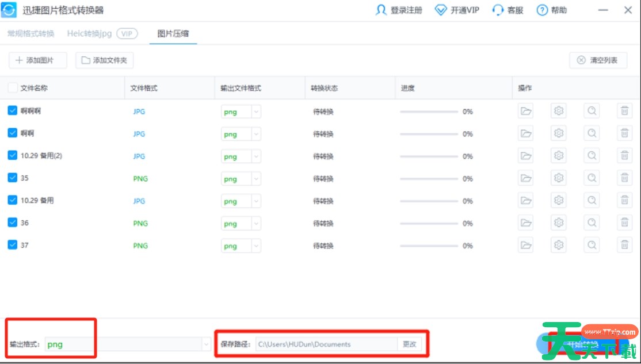Click 更改 to change save path
Viewport: 641px width, 364px height.
pyautogui.click(x=409, y=344)
